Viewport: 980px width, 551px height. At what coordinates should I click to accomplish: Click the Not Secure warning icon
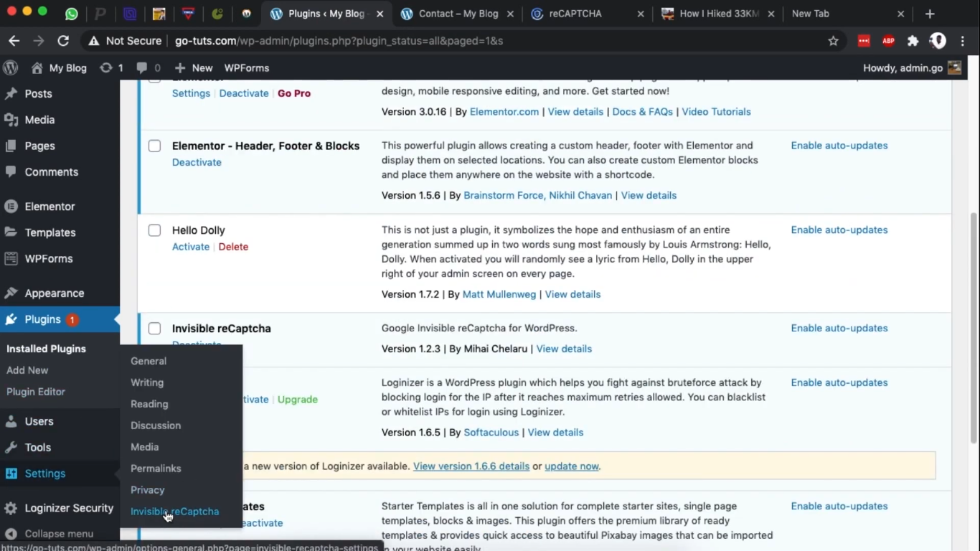94,41
